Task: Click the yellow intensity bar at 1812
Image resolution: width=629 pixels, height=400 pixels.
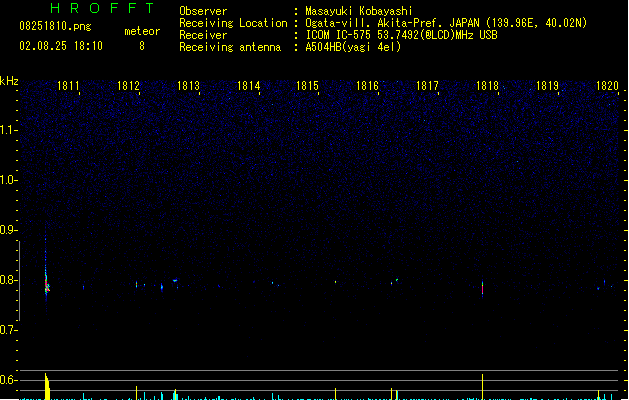Action: [136, 393]
